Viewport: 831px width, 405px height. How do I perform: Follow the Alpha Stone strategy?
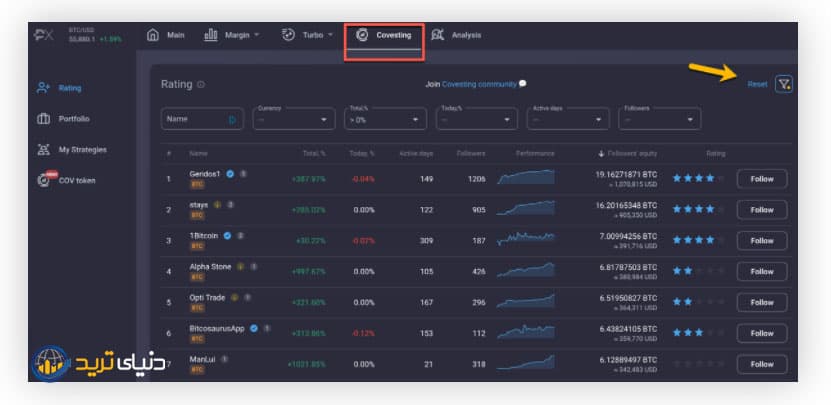coord(762,271)
